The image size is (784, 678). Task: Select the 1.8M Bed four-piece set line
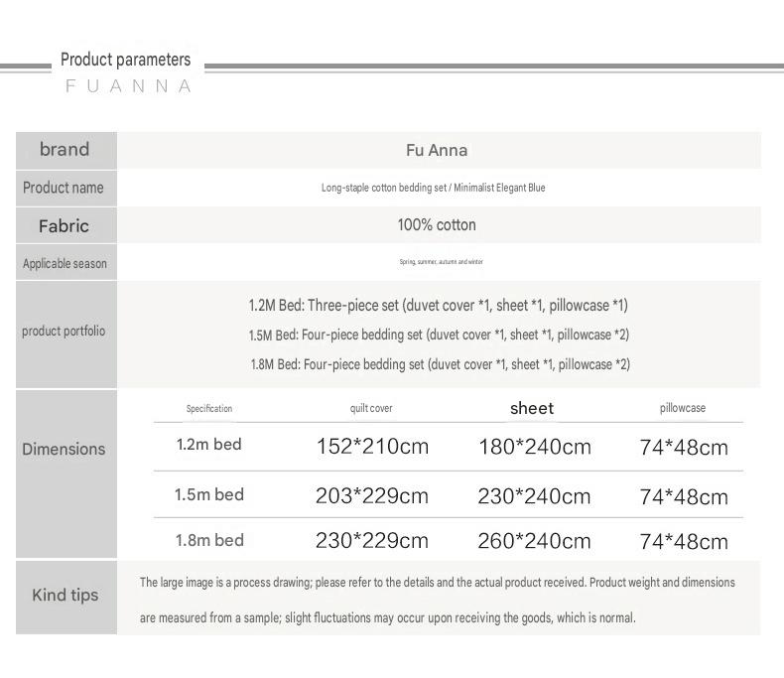click(x=440, y=364)
